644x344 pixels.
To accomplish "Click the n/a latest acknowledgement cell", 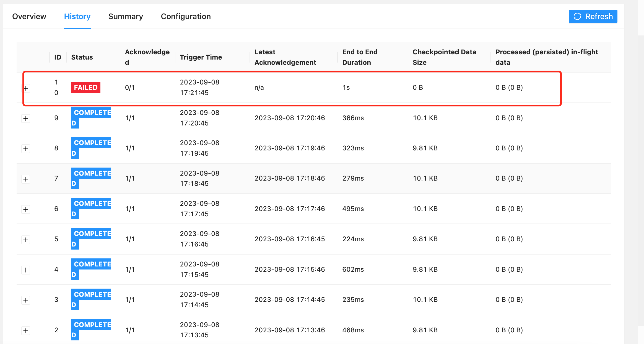I will pos(259,88).
